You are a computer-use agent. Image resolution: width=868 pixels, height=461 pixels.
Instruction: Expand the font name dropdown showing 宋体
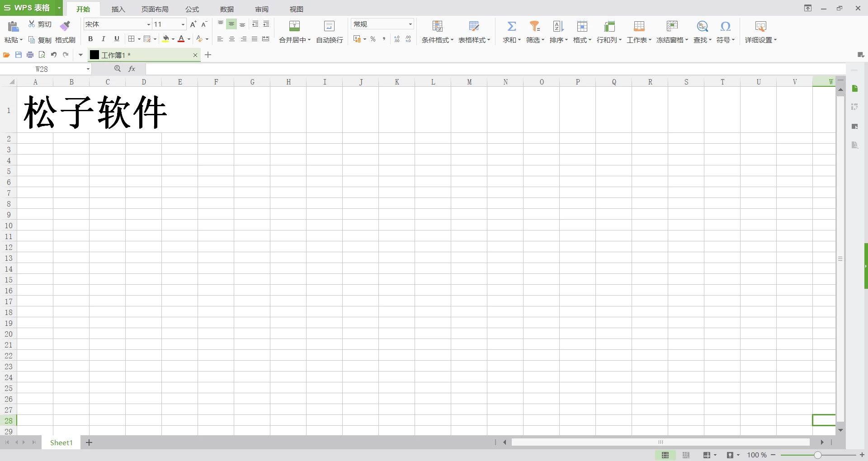point(148,24)
